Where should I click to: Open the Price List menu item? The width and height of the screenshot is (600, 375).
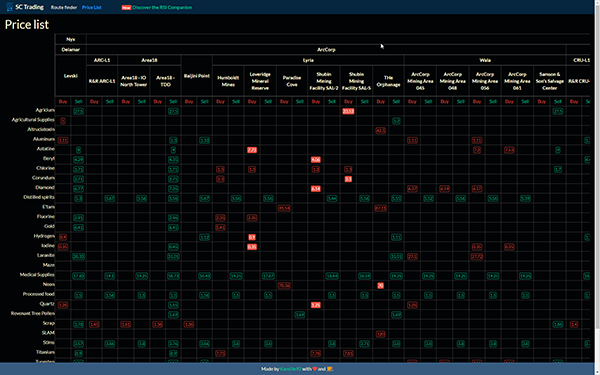[x=91, y=7]
